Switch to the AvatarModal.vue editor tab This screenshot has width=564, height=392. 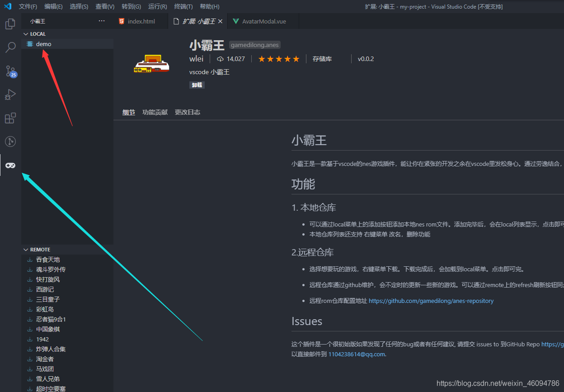pyautogui.click(x=263, y=21)
